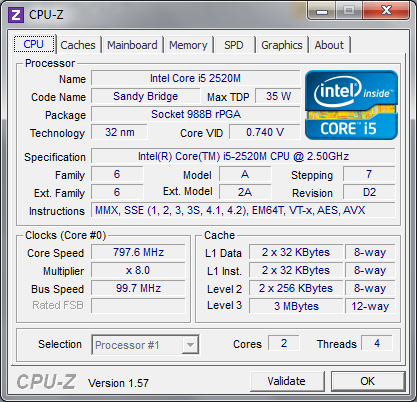Select the CPU tab
This screenshot has width=417, height=402.
pos(34,44)
